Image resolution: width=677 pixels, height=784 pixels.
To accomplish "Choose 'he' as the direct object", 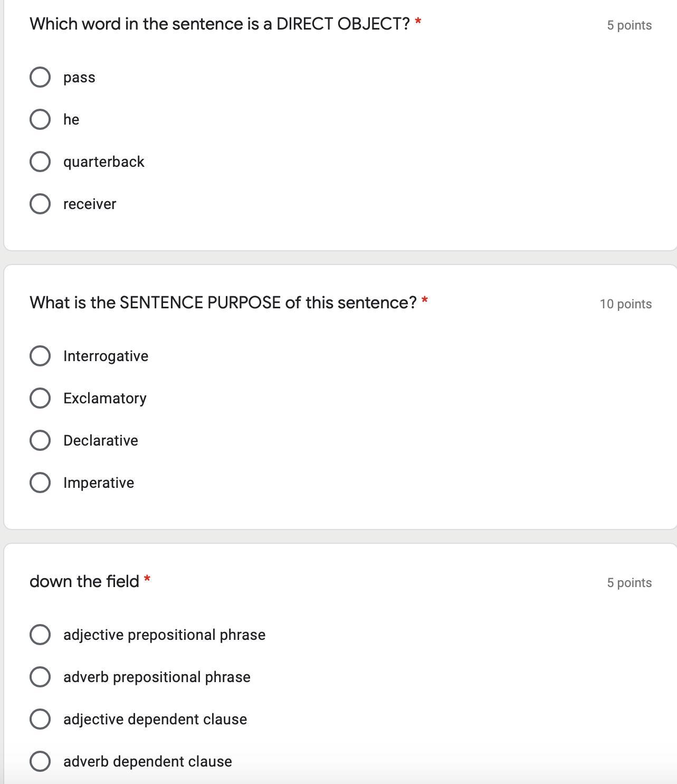I will coord(40,119).
